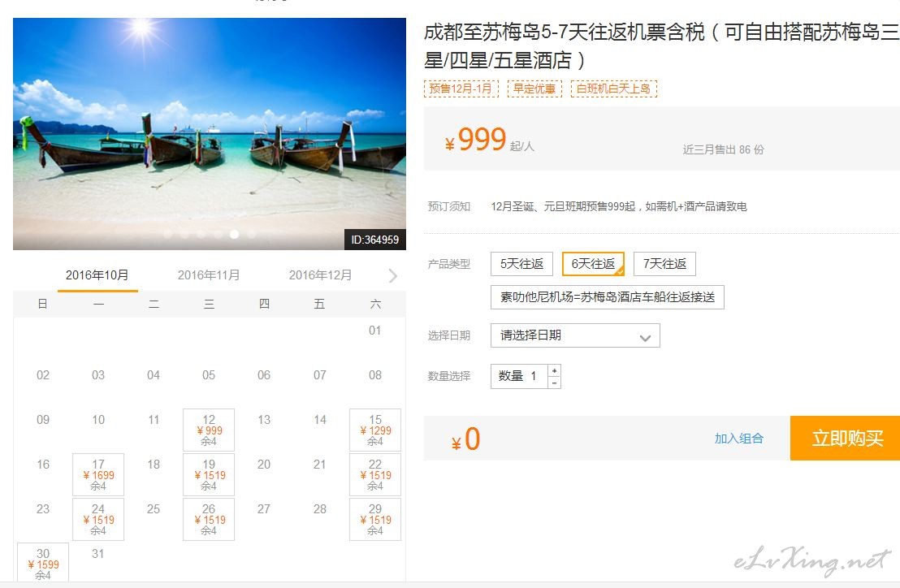Click the 近三月售出 86 份 sales text

click(723, 149)
